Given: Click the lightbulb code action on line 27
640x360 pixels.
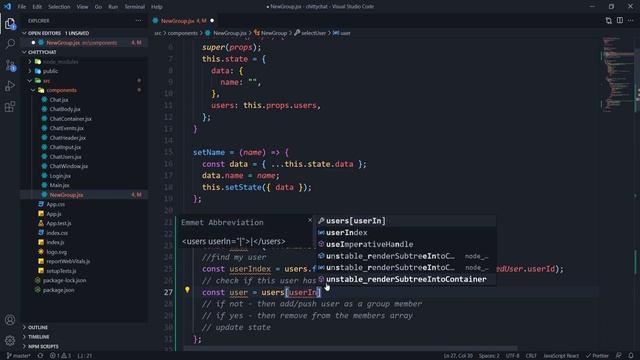Looking at the screenshot, I should click(187, 290).
